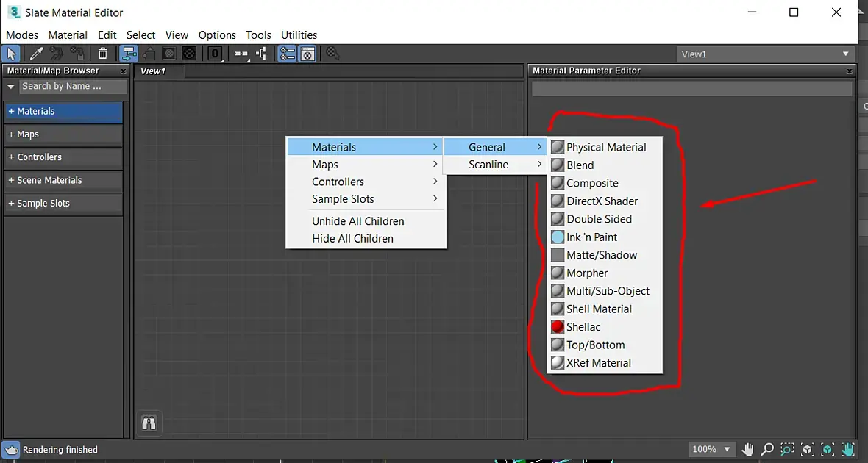Viewport: 868px width, 463px height.
Task: Click Unhide All Children menu entry
Action: coord(365,221)
